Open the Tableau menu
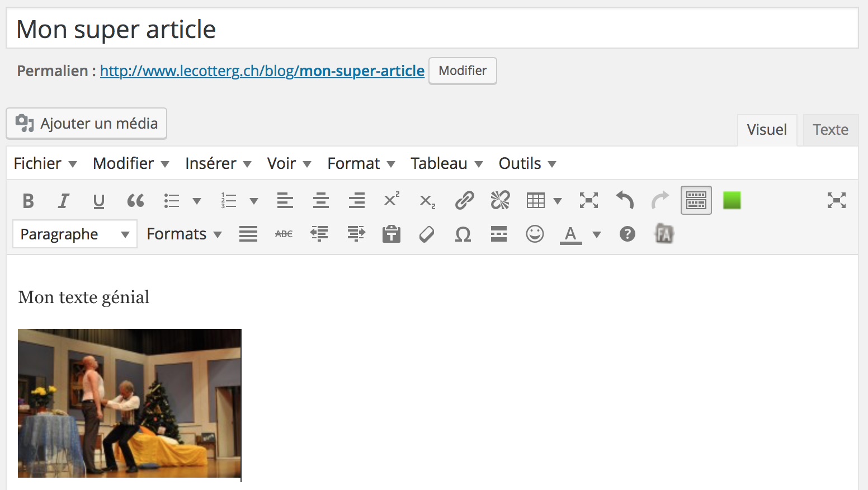 pos(446,163)
